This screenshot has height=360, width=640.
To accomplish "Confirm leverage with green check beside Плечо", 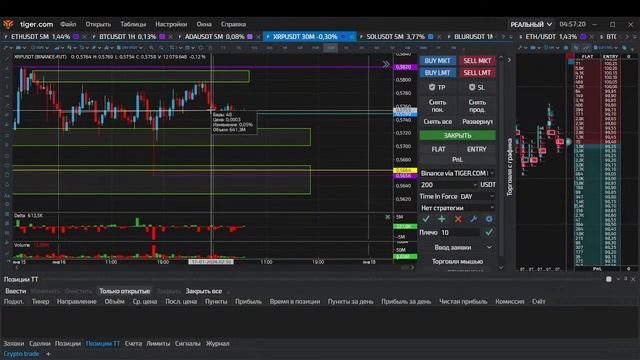I will click(x=489, y=232).
